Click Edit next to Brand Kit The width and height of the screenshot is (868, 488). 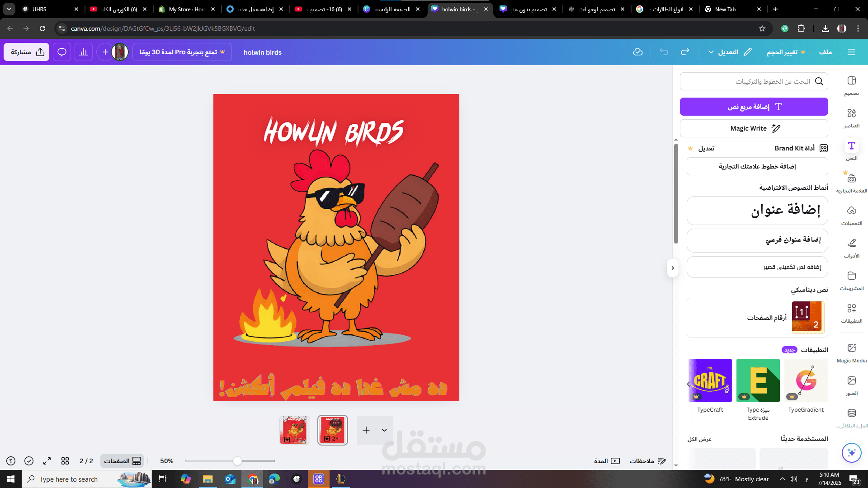(706, 148)
